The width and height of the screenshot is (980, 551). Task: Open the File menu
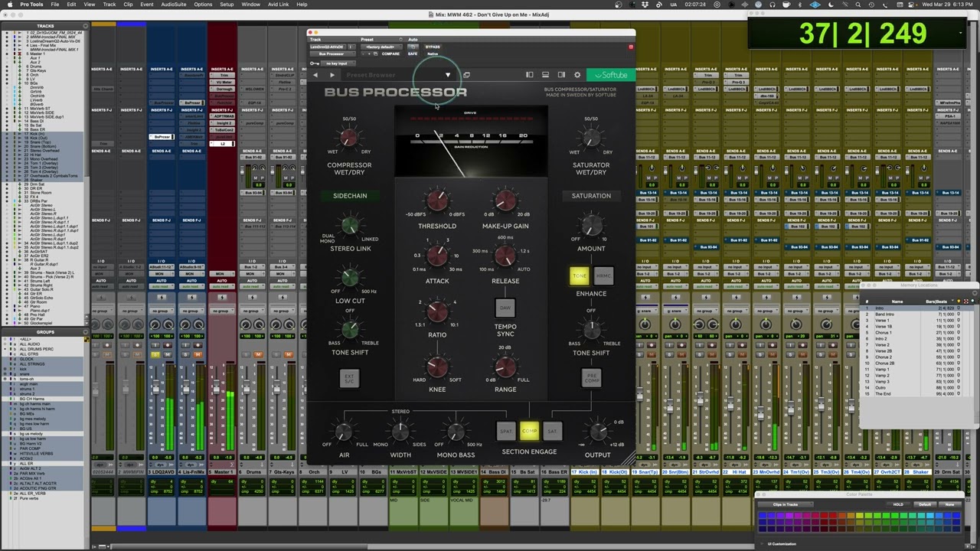pos(55,5)
